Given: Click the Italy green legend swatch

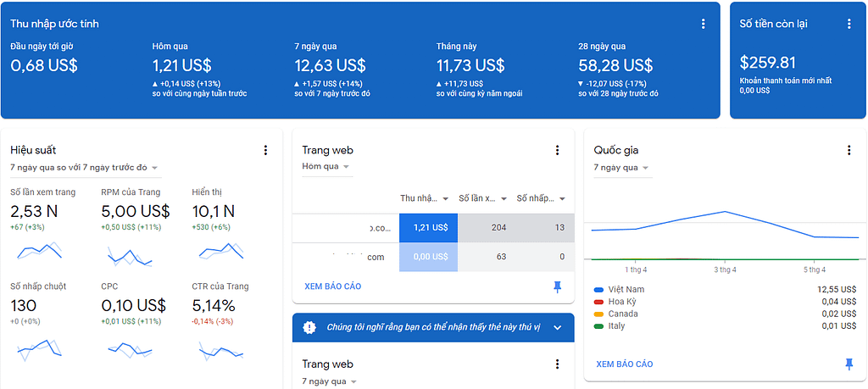Looking at the screenshot, I should tap(598, 326).
